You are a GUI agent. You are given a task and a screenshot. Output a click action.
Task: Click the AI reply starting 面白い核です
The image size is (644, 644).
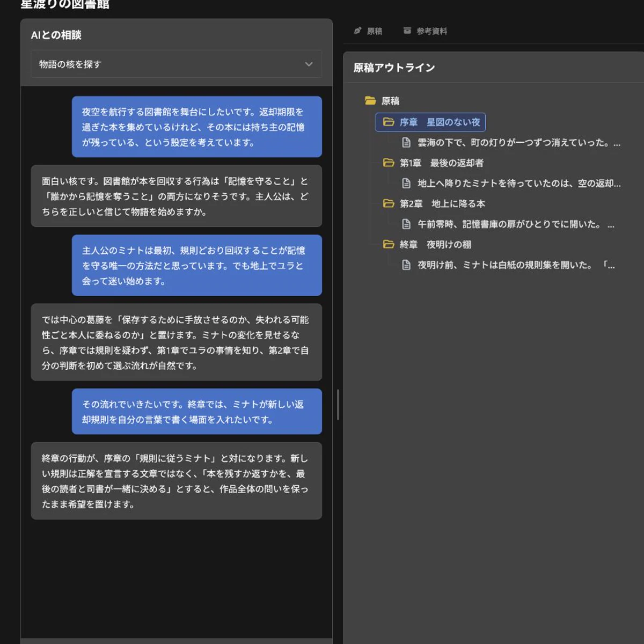176,196
